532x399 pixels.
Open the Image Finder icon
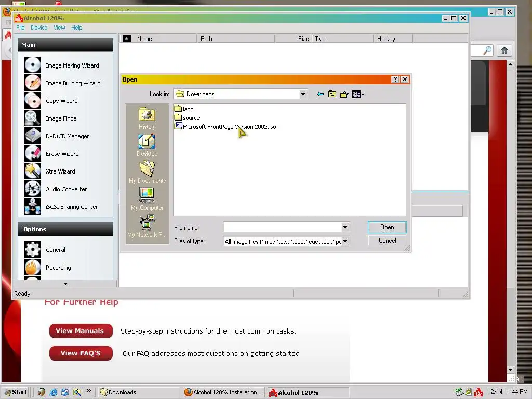[x=33, y=118]
